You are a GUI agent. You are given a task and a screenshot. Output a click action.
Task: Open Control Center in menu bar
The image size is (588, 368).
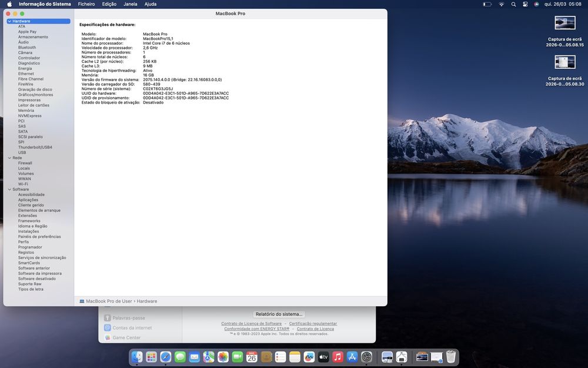pyautogui.click(x=525, y=4)
